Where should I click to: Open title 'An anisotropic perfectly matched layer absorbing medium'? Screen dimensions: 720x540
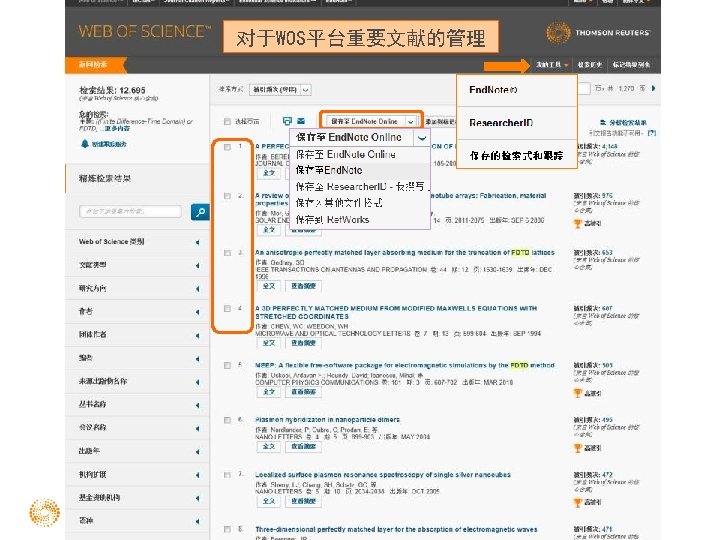[405, 253]
